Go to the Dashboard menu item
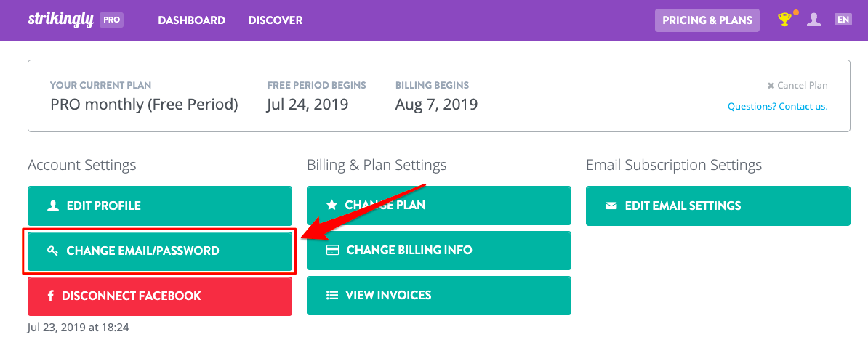The width and height of the screenshot is (868, 345). click(191, 20)
